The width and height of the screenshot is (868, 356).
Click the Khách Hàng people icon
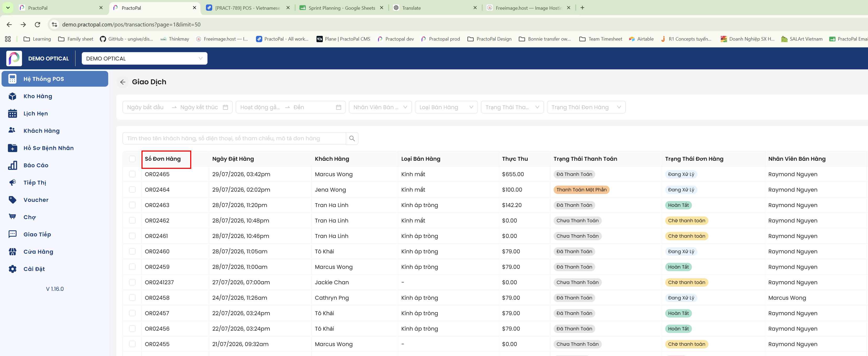[x=12, y=130]
